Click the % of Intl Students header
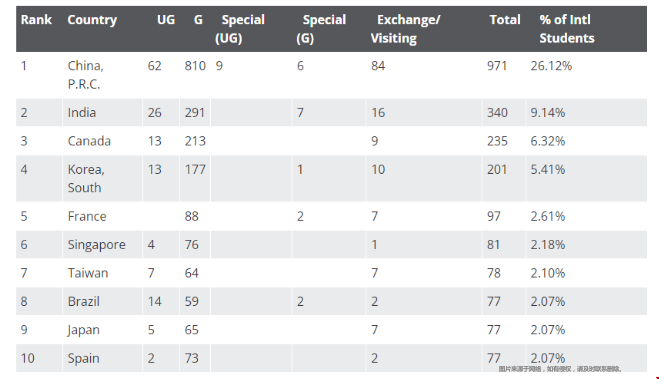This screenshot has width=659, height=379. click(x=567, y=29)
